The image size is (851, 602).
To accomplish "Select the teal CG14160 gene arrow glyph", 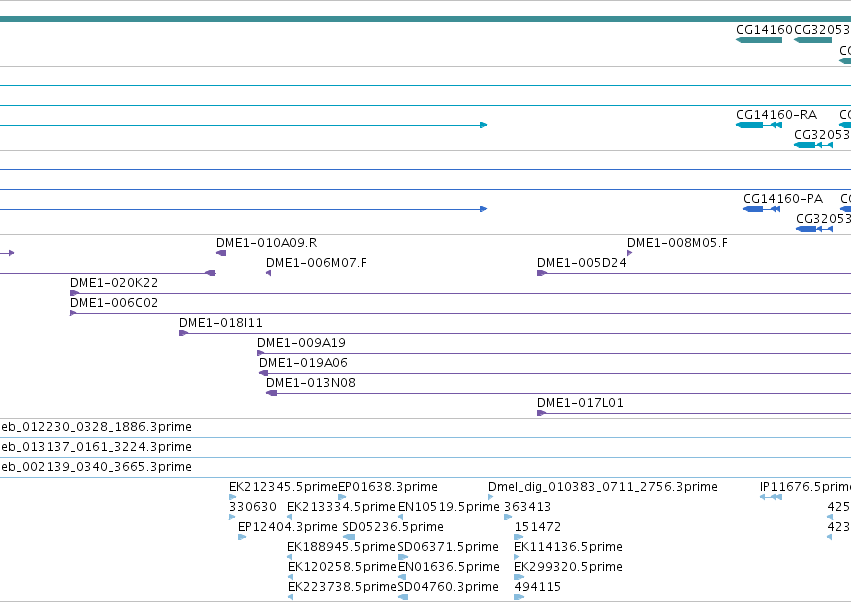I will [759, 40].
